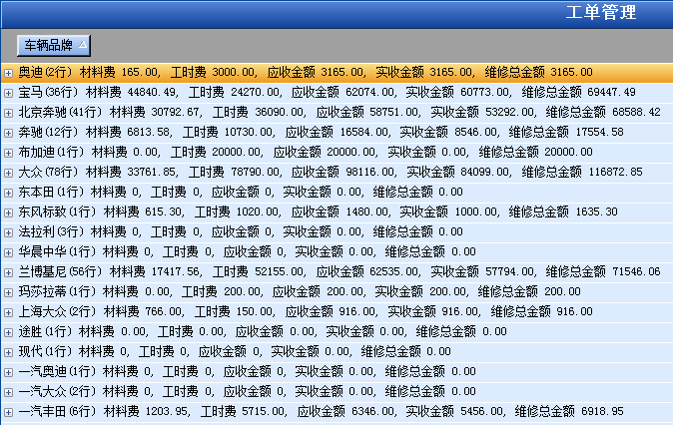Screen dimensions: 673x425
Task: Click the plus icon beside 奔驰 (12行)
Action: [x=8, y=132]
